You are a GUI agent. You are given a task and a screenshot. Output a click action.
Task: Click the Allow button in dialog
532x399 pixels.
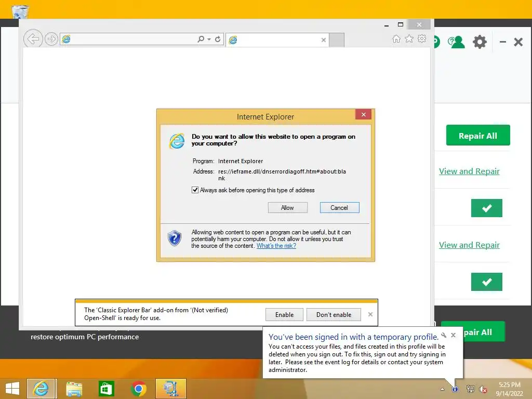coord(287,208)
